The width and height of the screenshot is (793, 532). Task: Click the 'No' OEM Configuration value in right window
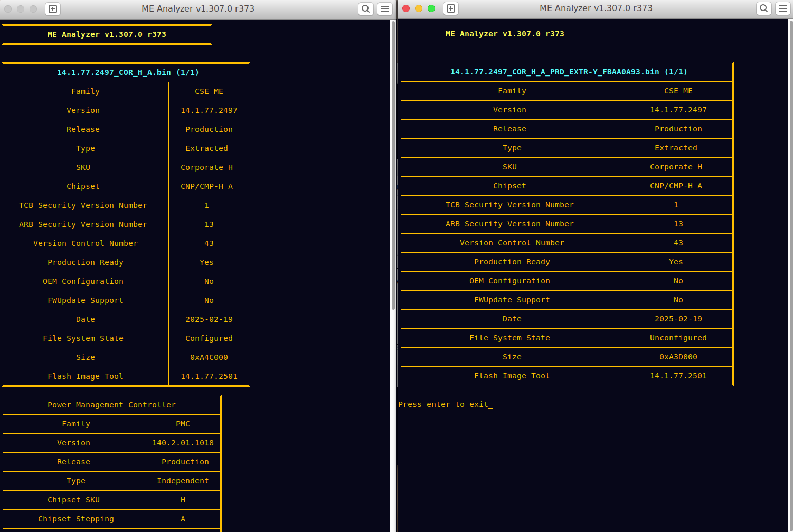click(678, 281)
